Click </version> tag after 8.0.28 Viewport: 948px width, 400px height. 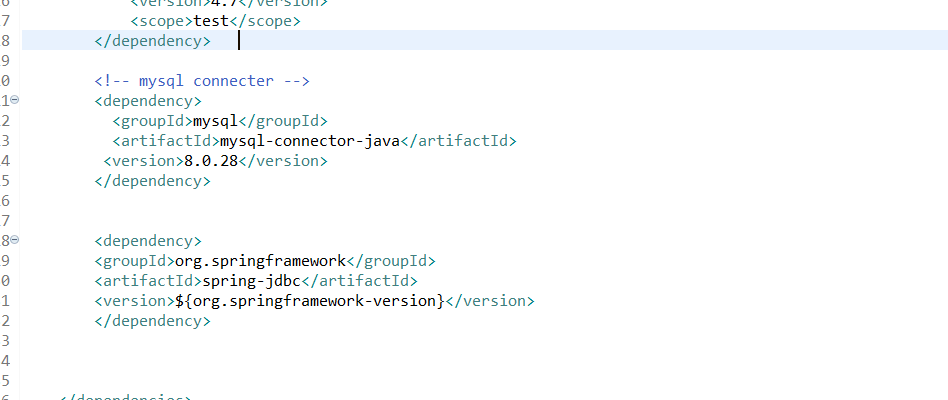click(283, 161)
